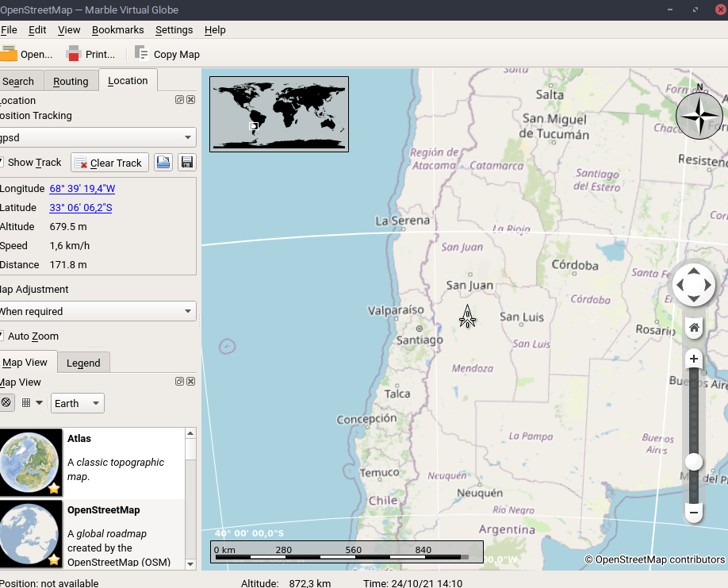The image size is (728, 588).
Task: Click the zoom slider handle
Action: tap(694, 462)
